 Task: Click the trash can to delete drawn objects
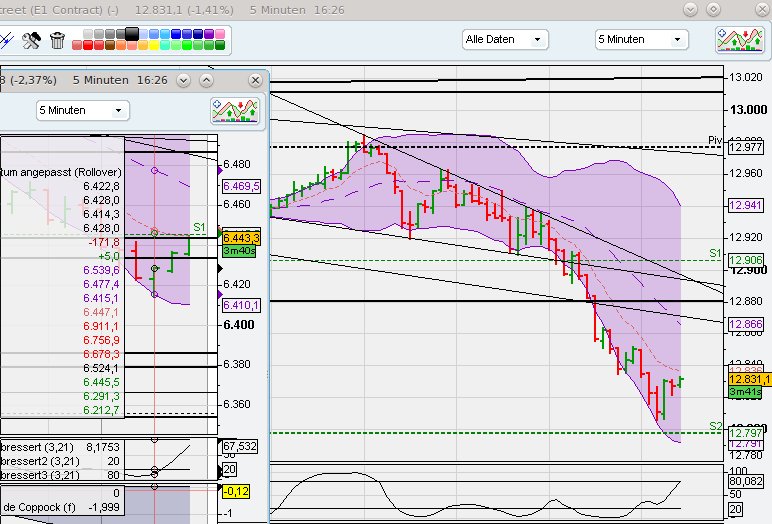57,40
